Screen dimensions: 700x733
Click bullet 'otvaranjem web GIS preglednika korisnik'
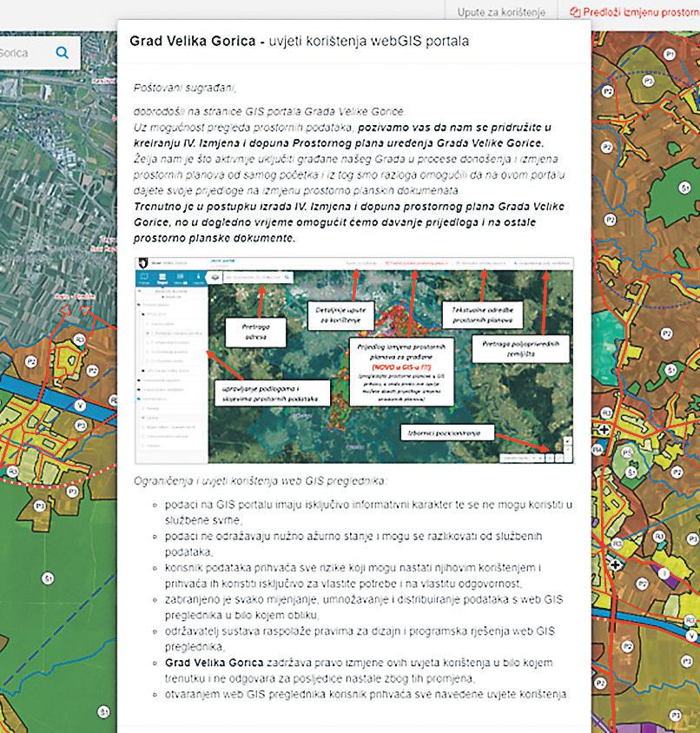[367, 694]
